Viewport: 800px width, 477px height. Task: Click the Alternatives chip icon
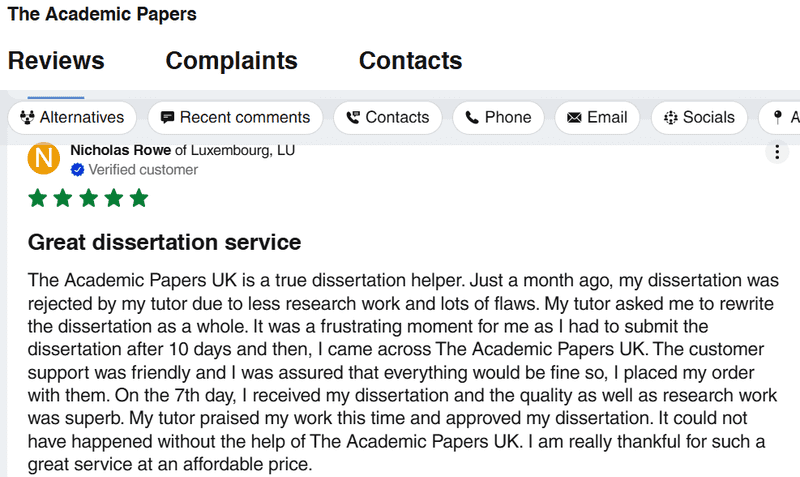coord(28,118)
